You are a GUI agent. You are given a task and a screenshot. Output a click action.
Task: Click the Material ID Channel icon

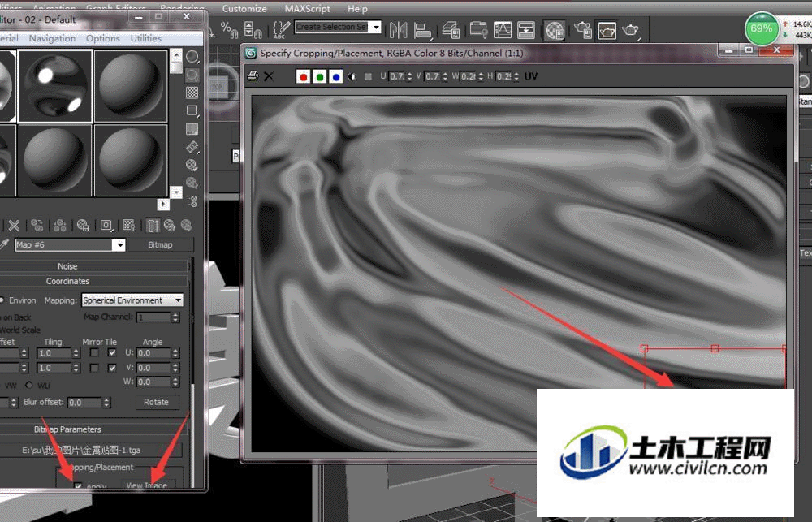coord(106,225)
